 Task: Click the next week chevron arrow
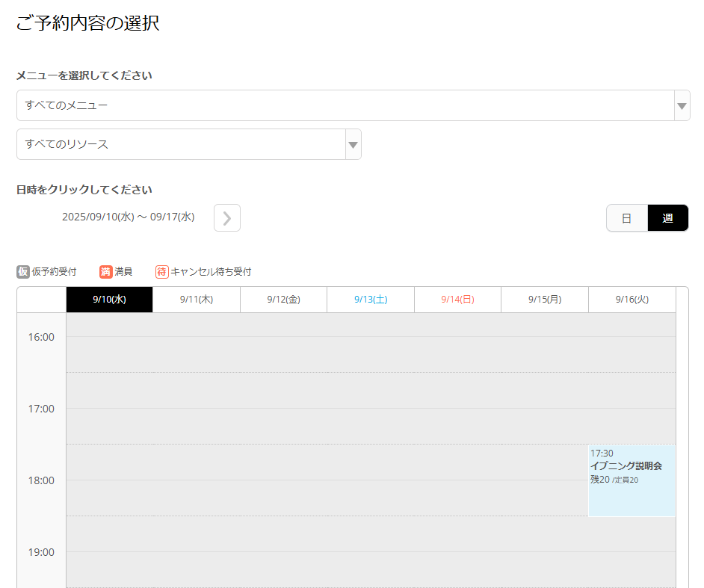(x=227, y=218)
